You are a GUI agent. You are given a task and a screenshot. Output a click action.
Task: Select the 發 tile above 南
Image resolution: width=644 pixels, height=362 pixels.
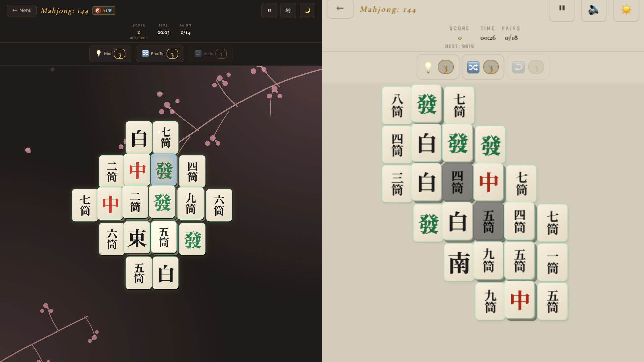[x=428, y=223]
